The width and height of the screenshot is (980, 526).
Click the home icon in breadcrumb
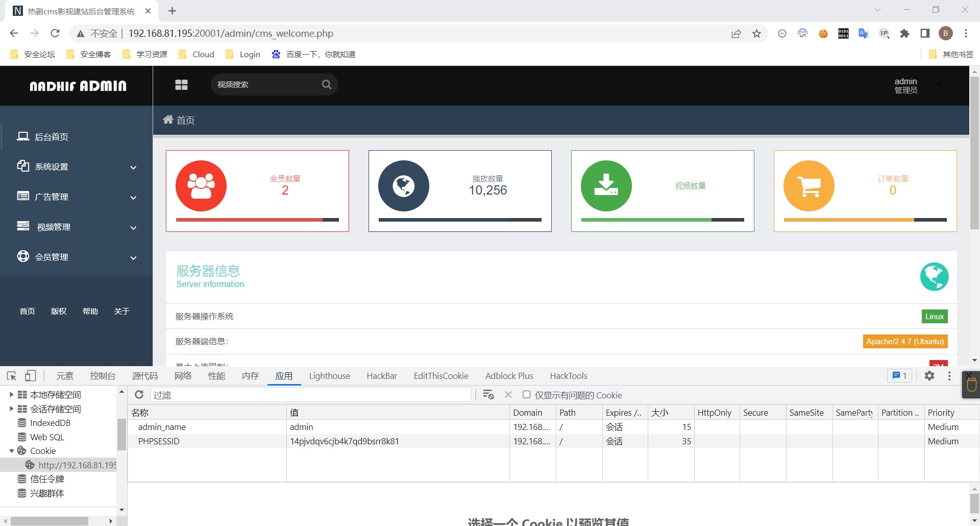(x=168, y=119)
